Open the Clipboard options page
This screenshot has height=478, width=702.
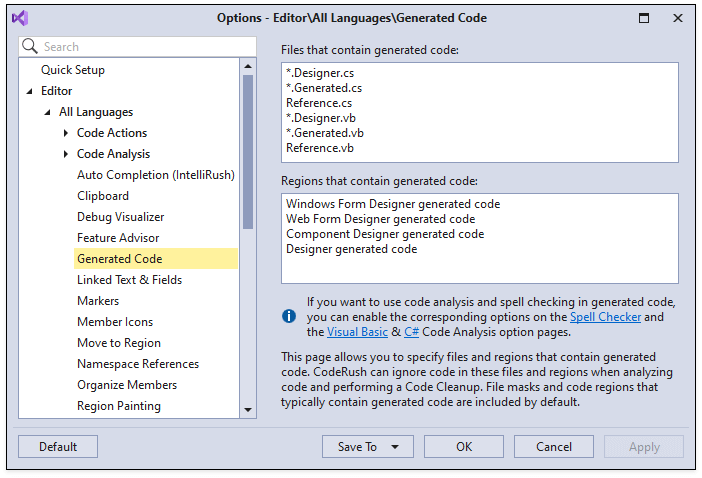[x=103, y=196]
